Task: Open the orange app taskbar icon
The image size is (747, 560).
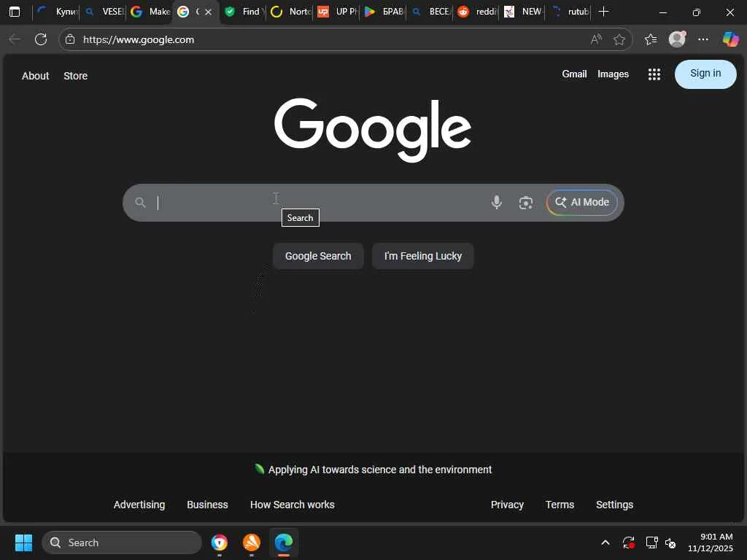Action: [x=252, y=542]
